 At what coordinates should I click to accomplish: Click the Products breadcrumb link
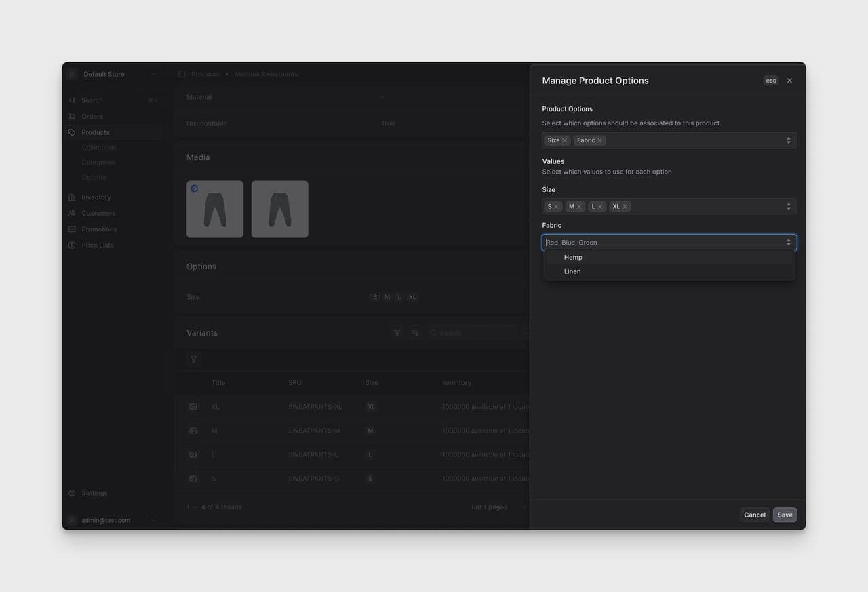(x=205, y=74)
